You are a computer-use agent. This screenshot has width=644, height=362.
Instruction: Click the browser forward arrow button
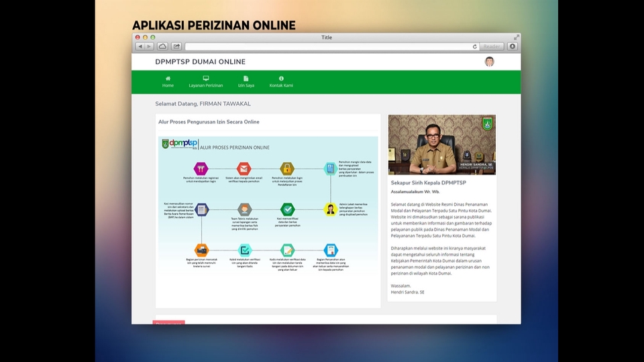click(x=150, y=46)
